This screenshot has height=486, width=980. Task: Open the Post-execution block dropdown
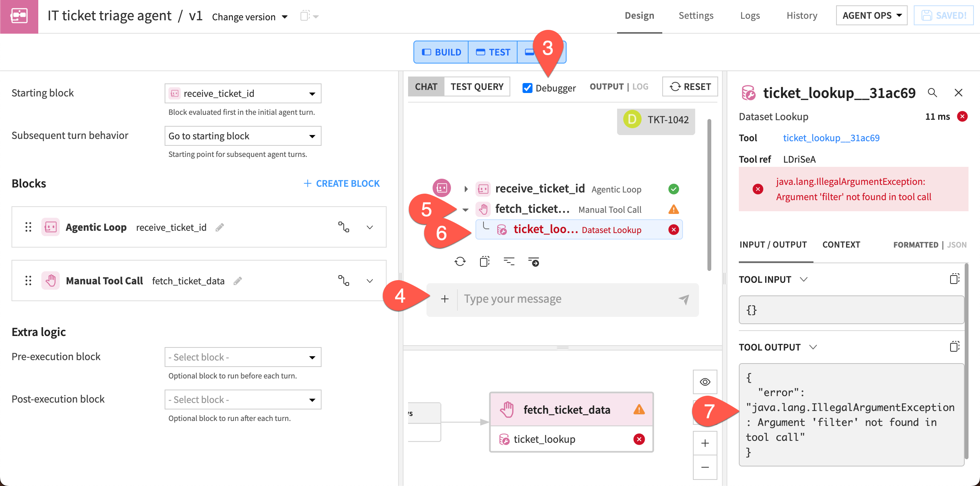coord(243,400)
